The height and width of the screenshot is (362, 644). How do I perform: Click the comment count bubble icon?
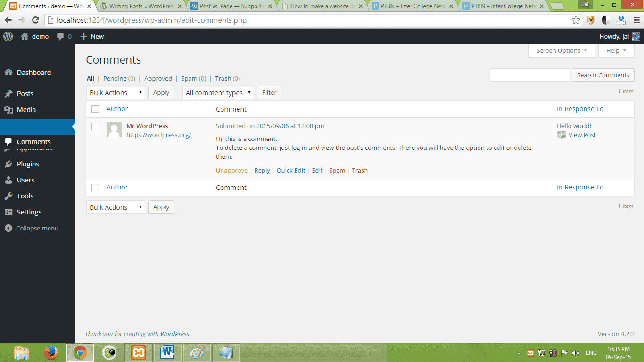tap(561, 135)
